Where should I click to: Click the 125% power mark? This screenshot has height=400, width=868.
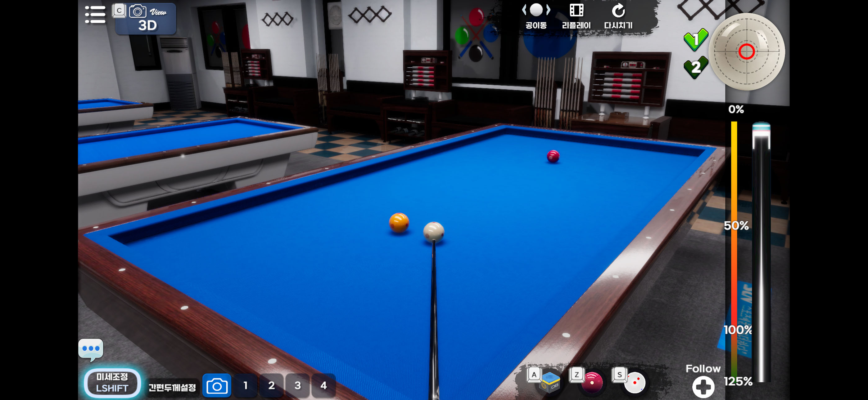point(738,381)
